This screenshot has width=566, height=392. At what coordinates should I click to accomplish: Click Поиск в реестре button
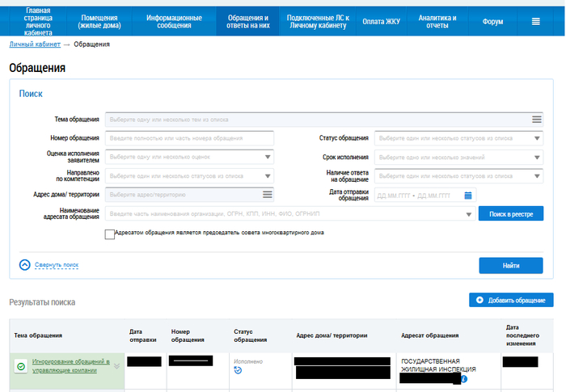click(x=511, y=213)
